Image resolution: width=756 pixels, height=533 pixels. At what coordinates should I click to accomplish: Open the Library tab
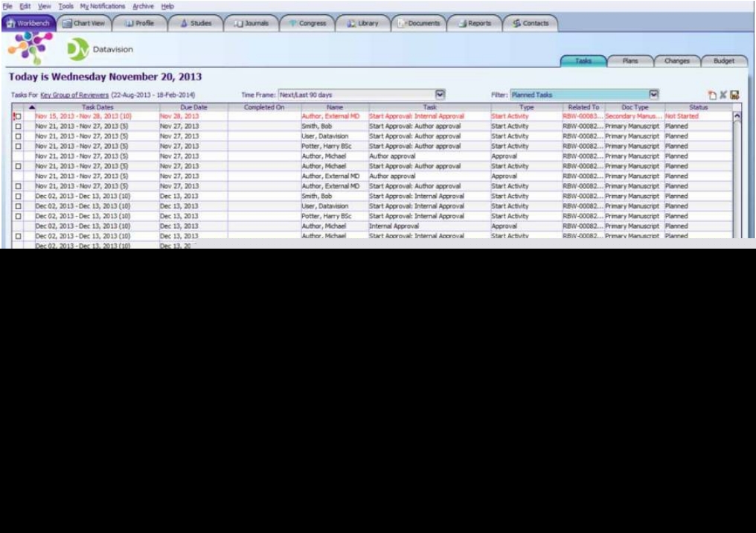pos(363,23)
